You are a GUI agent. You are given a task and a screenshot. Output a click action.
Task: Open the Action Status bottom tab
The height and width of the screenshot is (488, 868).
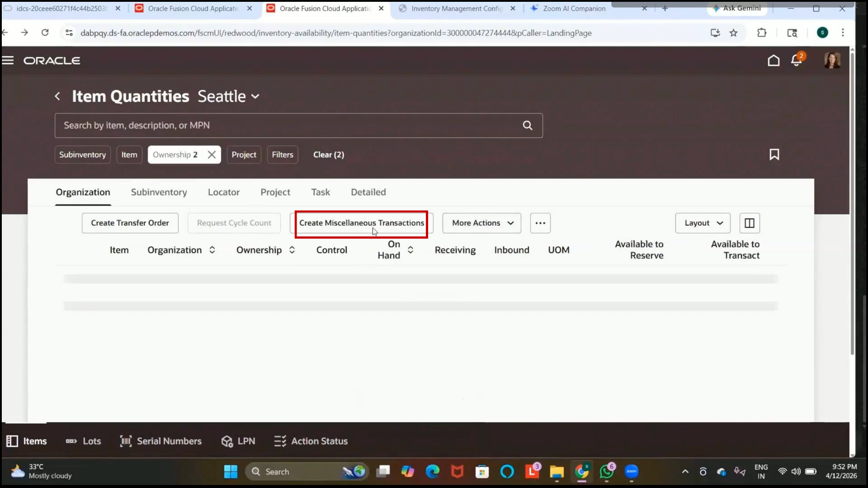point(311,441)
